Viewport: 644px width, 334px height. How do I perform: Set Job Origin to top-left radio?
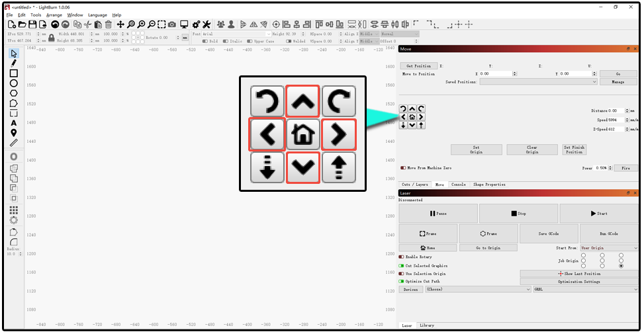(583, 255)
